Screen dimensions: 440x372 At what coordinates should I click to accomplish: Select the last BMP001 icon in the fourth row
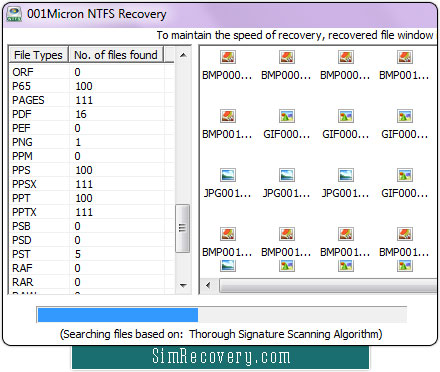(x=405, y=234)
